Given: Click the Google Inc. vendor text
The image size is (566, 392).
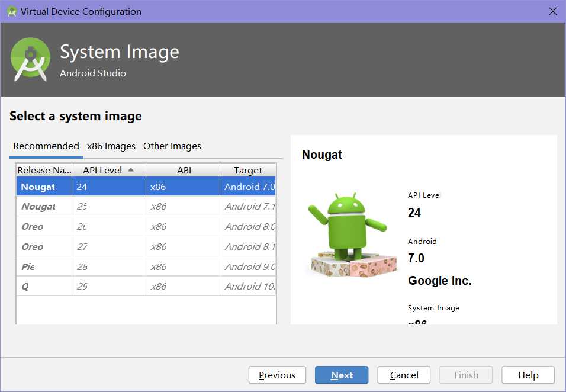Looking at the screenshot, I should (440, 281).
